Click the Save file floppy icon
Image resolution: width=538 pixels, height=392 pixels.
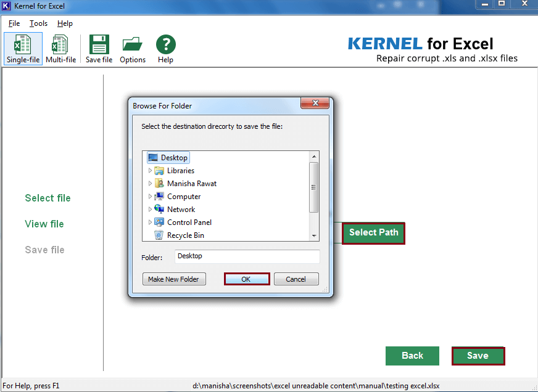pyautogui.click(x=99, y=44)
